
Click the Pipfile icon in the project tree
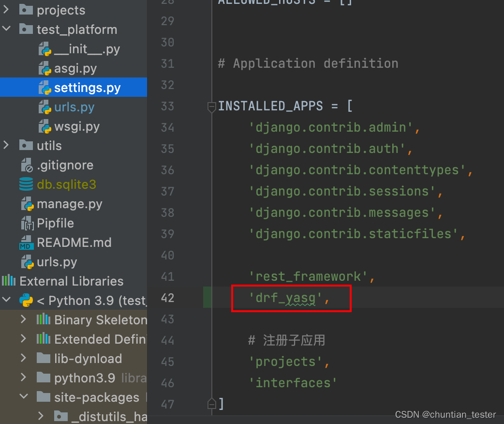[x=27, y=223]
